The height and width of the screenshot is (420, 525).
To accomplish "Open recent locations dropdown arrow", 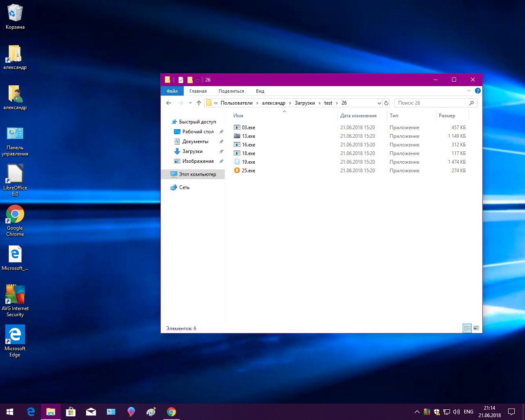I will click(x=190, y=103).
